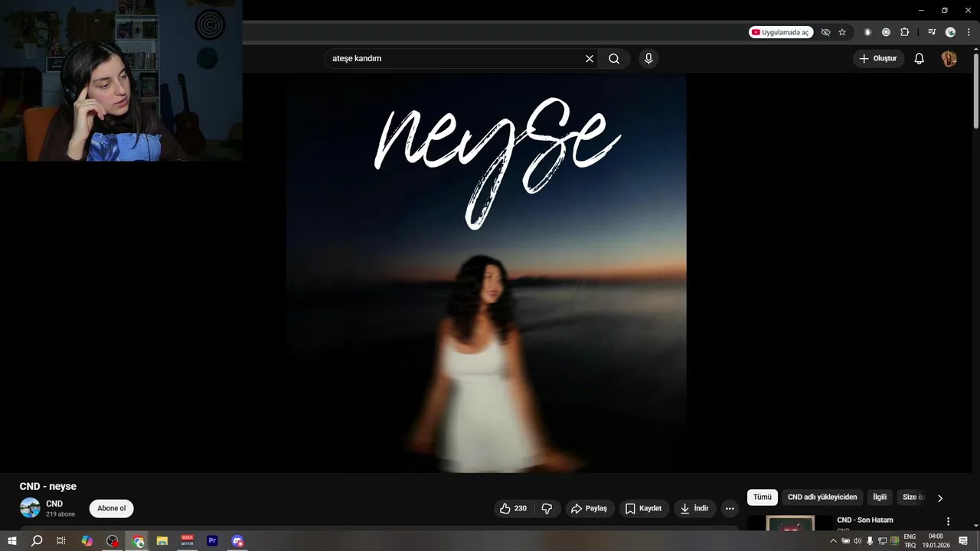
Task: Click the neyse video player
Action: pos(486,272)
